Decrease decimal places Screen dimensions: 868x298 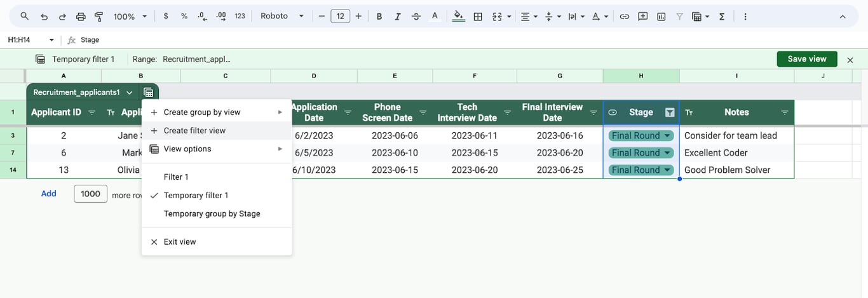point(202,17)
